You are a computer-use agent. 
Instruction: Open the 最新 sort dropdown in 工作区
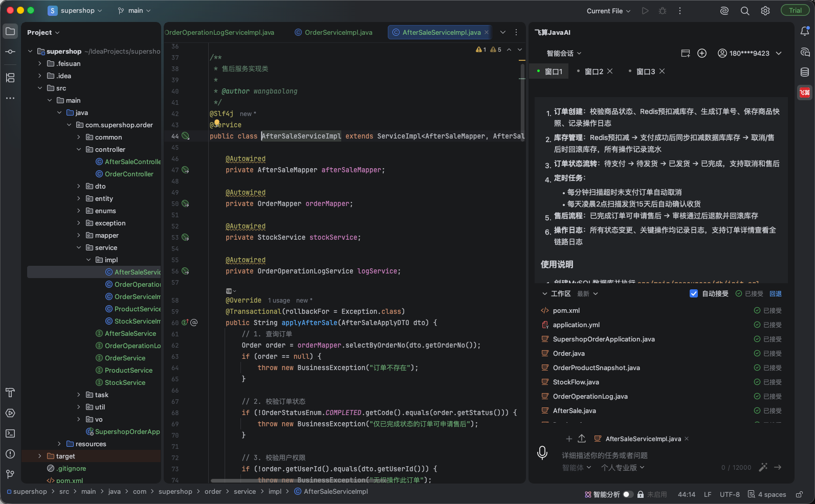[587, 293]
